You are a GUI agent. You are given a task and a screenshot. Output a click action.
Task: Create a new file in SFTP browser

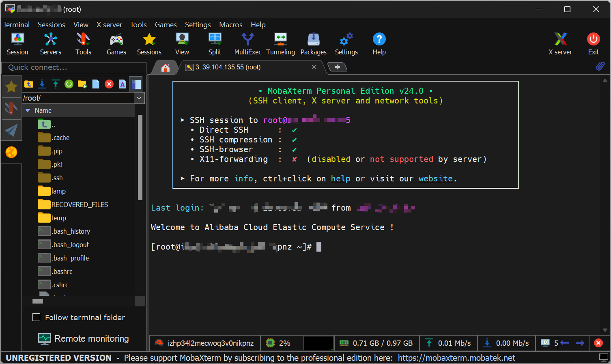point(95,84)
